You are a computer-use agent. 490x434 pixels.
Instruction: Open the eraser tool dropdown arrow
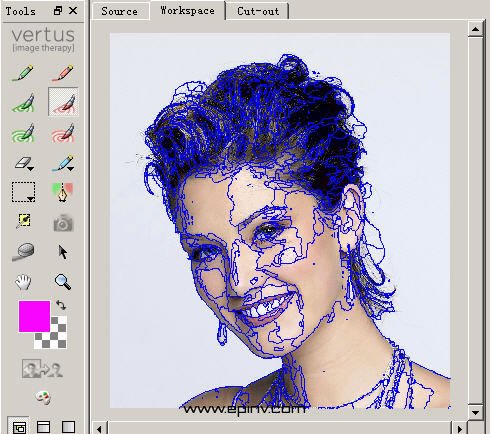click(x=31, y=169)
